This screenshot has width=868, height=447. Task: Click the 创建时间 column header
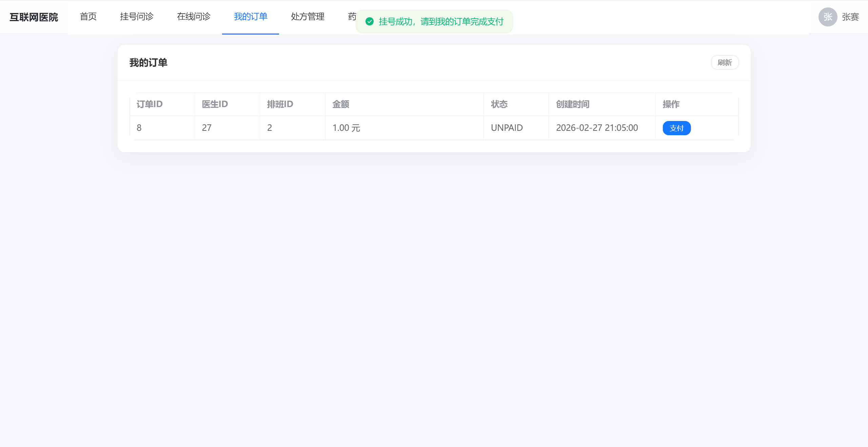[x=573, y=104]
